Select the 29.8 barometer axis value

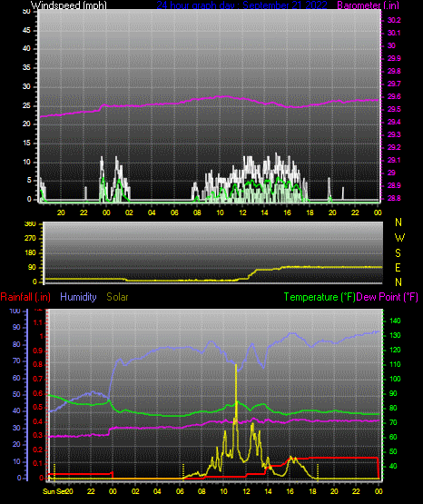tap(394, 72)
